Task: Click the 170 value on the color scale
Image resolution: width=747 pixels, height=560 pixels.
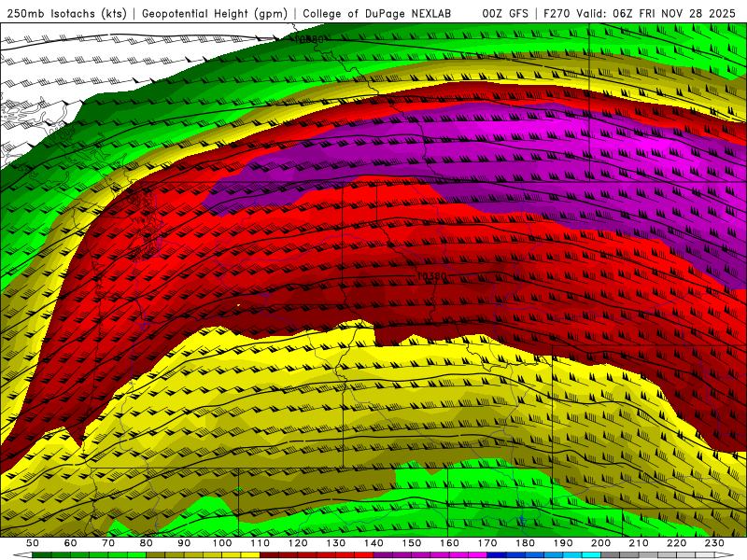Action: [487, 543]
